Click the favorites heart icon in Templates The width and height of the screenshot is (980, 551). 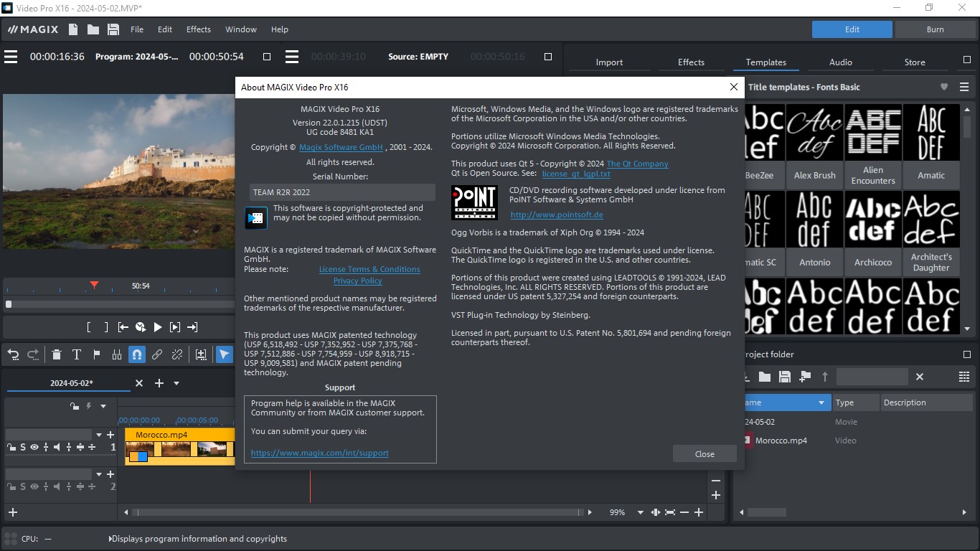click(944, 87)
